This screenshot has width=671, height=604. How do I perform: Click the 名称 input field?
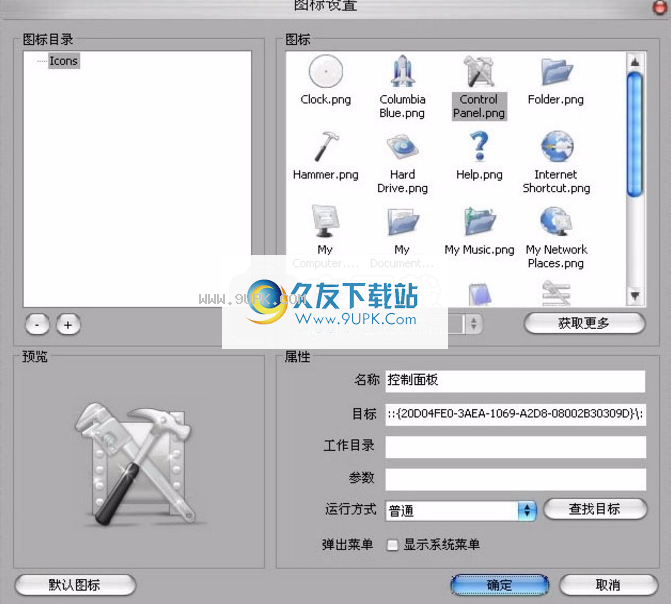(515, 381)
